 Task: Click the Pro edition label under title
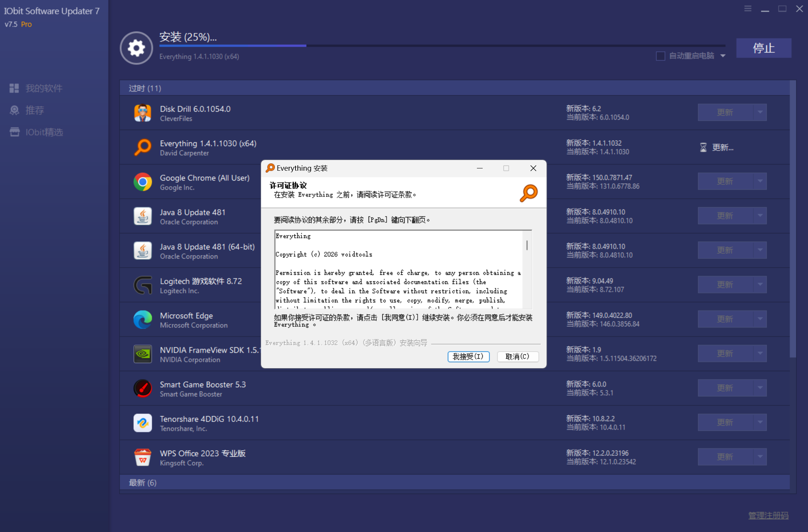click(26, 24)
